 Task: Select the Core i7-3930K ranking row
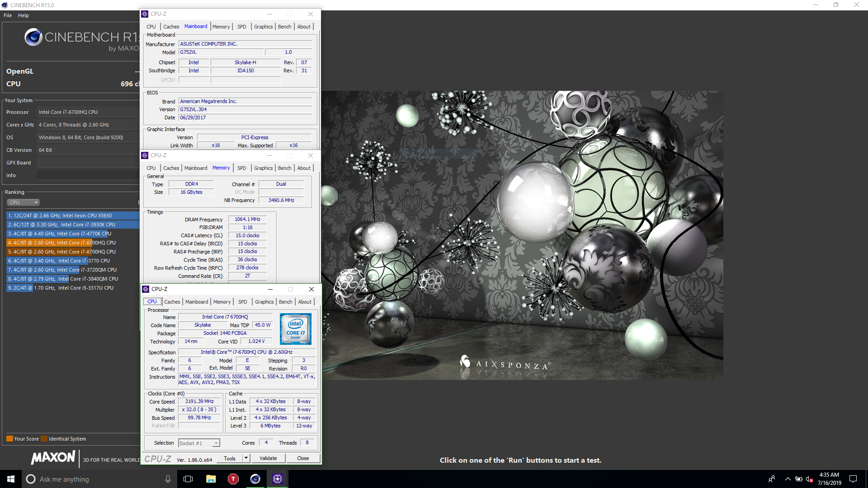pos(73,225)
